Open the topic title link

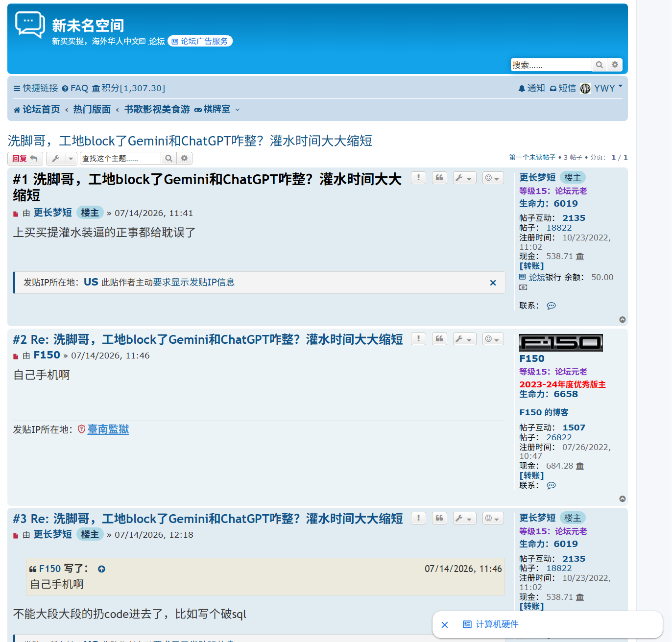pyautogui.click(x=190, y=141)
